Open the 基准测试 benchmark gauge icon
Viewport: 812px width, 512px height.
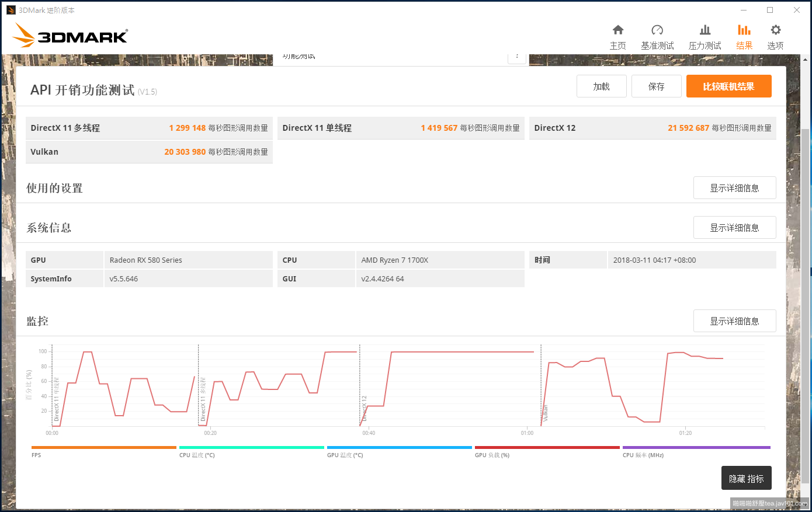657,30
